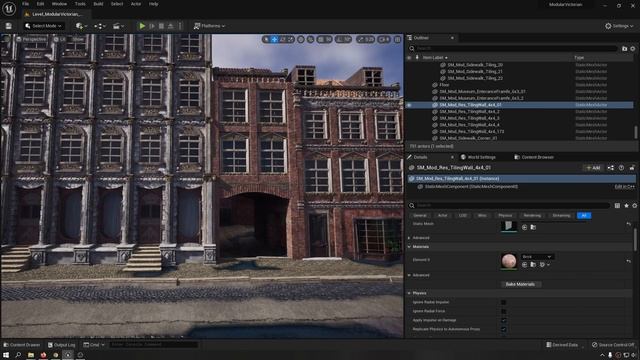Click the Eject button in toolbar

click(171, 26)
